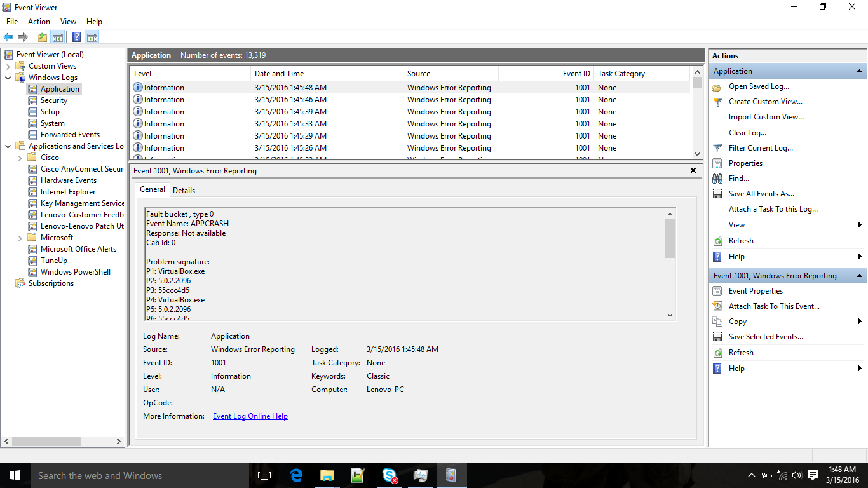Image resolution: width=868 pixels, height=488 pixels.
Task: Click the Event Properties icon
Action: tap(717, 291)
